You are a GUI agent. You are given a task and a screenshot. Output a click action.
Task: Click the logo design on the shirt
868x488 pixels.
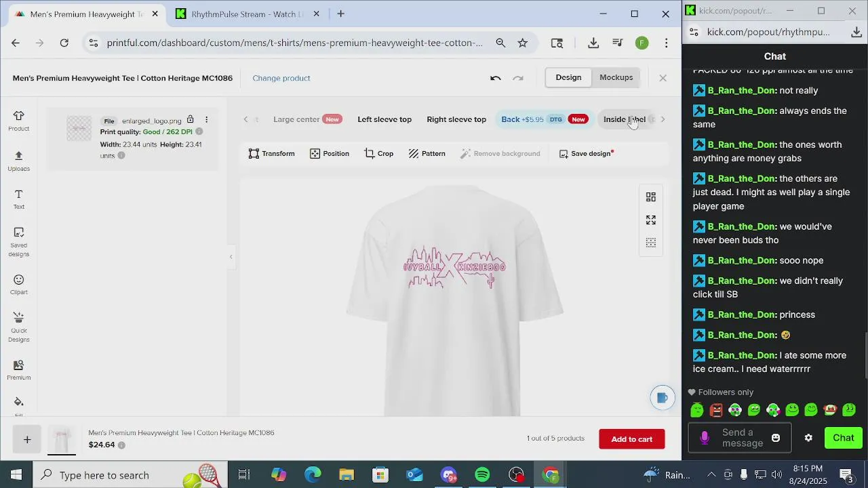coord(455,267)
